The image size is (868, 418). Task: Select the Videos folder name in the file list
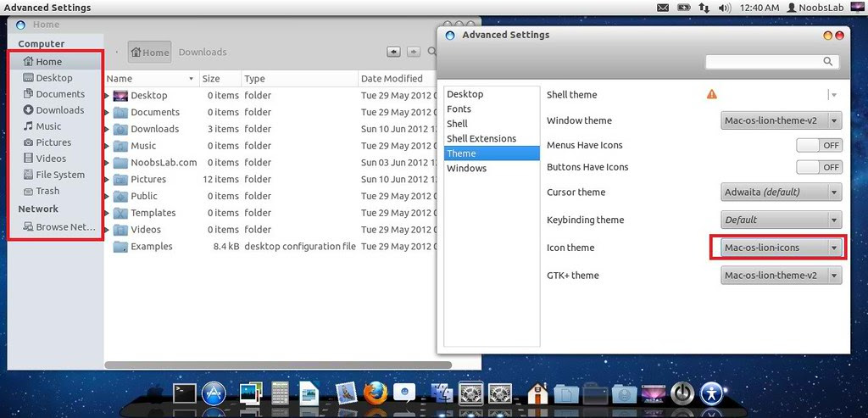tap(146, 230)
